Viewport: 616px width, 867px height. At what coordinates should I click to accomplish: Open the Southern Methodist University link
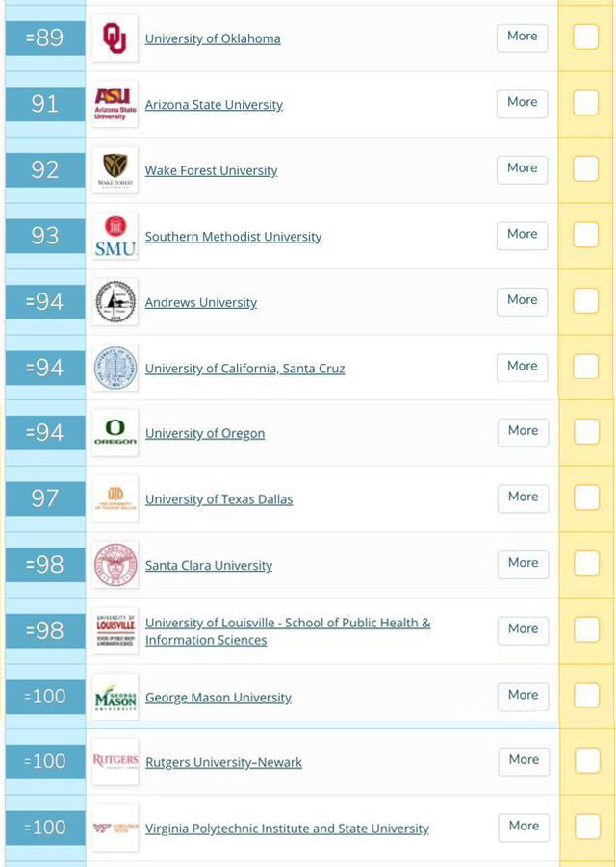[233, 237]
